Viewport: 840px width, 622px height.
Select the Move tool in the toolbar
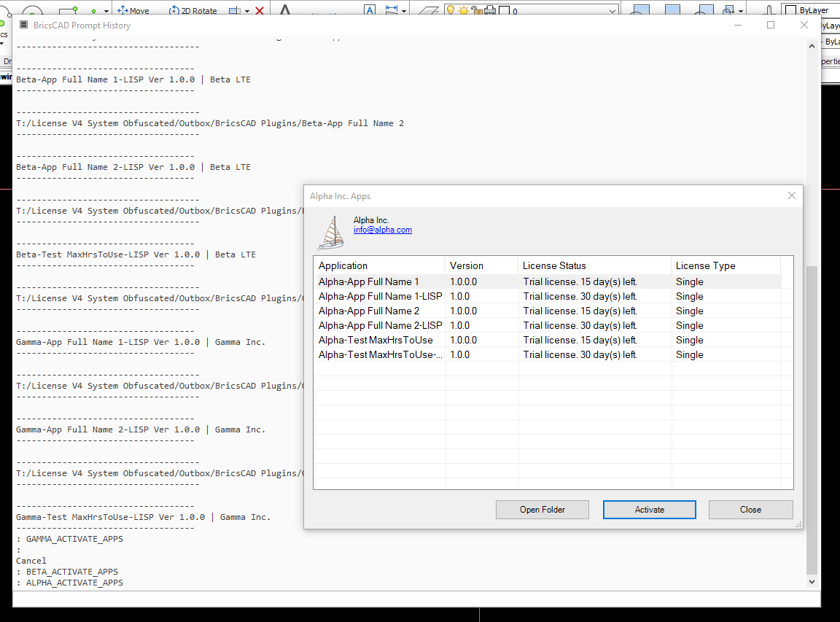coord(133,10)
